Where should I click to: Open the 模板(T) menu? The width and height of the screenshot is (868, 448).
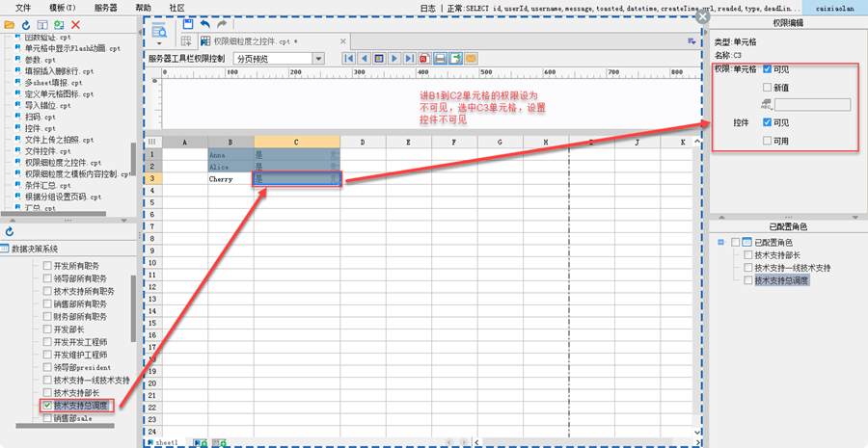pyautogui.click(x=63, y=8)
